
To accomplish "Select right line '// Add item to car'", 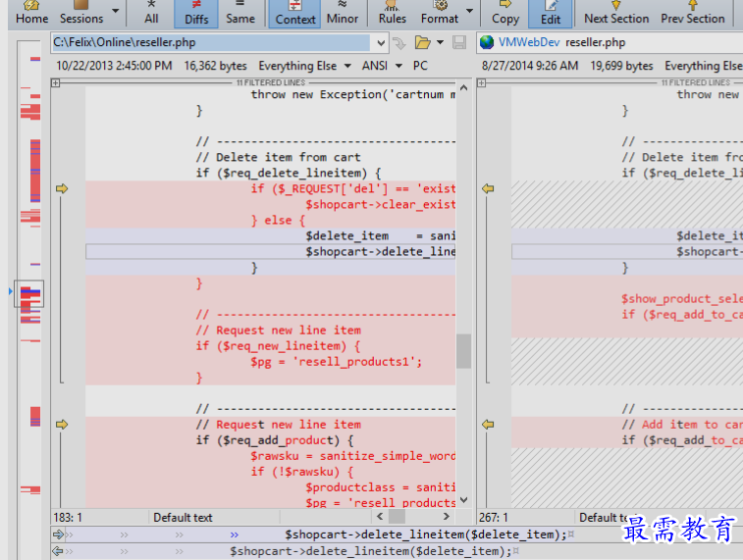I will pyautogui.click(x=682, y=425).
